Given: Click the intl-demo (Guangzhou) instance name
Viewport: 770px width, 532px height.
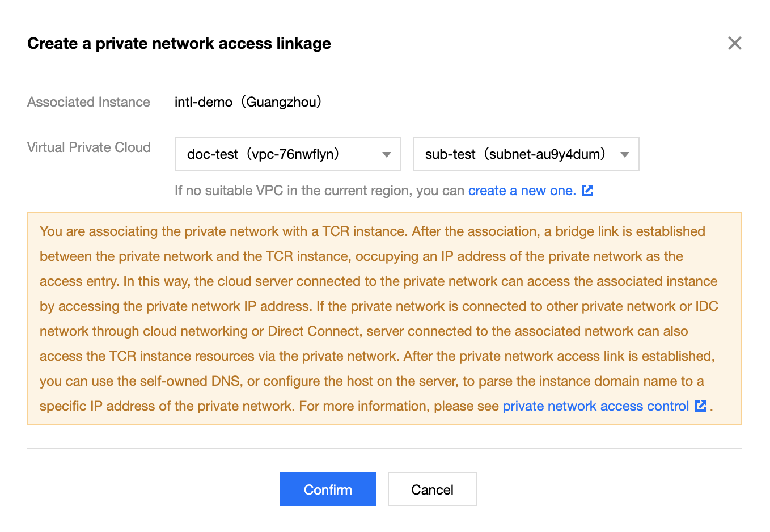Looking at the screenshot, I should (x=248, y=102).
